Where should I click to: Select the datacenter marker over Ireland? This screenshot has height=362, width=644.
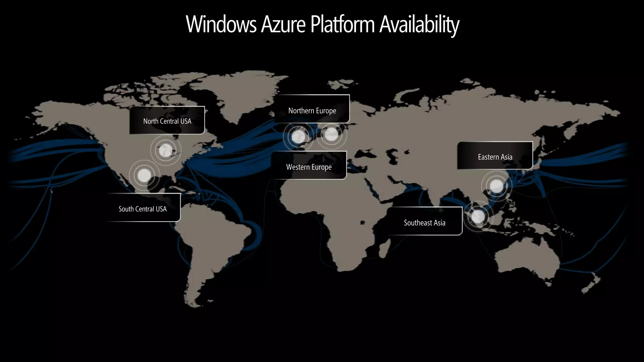(x=298, y=136)
